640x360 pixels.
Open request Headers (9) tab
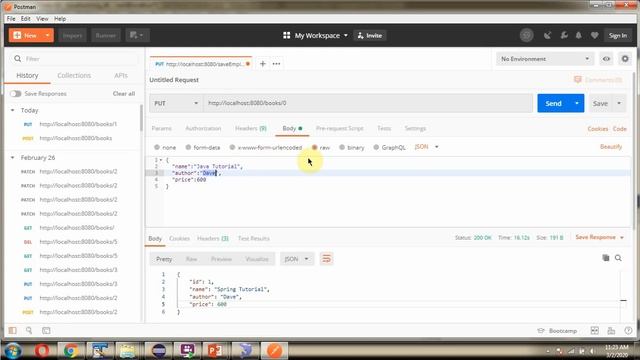tap(251, 129)
